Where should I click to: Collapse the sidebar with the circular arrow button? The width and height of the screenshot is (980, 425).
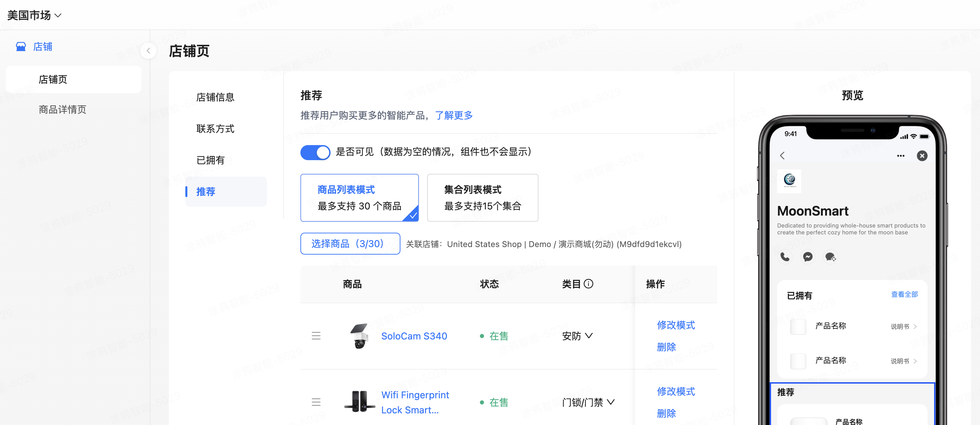click(x=148, y=51)
